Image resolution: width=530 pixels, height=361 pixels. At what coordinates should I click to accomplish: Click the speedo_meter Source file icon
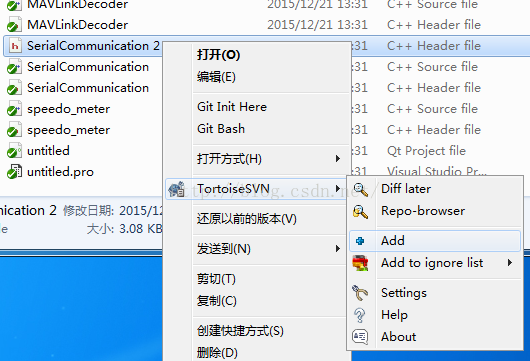[14, 109]
